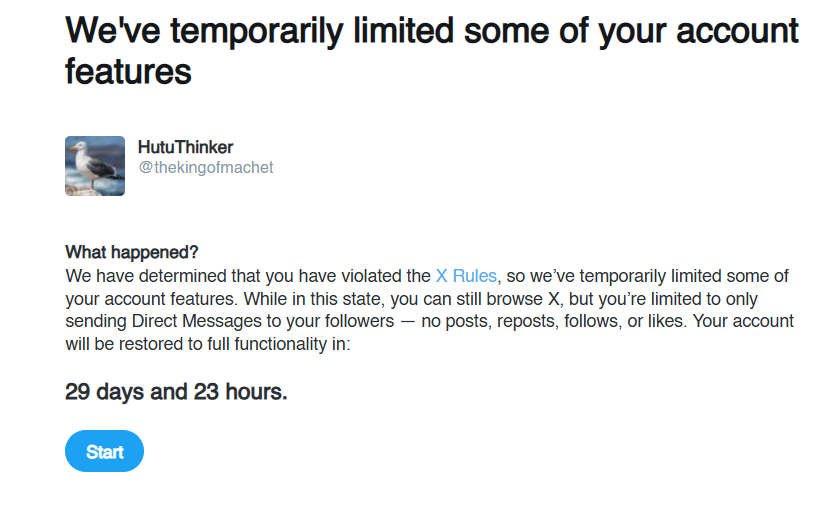Viewport: 828px width, 516px height.
Task: Click 'We have determined that you have violated'
Action: (x=248, y=276)
